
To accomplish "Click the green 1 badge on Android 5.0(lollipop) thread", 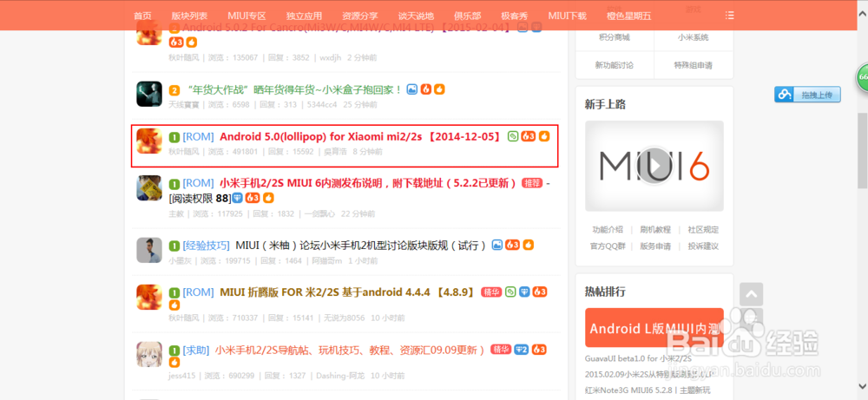I will point(174,136).
